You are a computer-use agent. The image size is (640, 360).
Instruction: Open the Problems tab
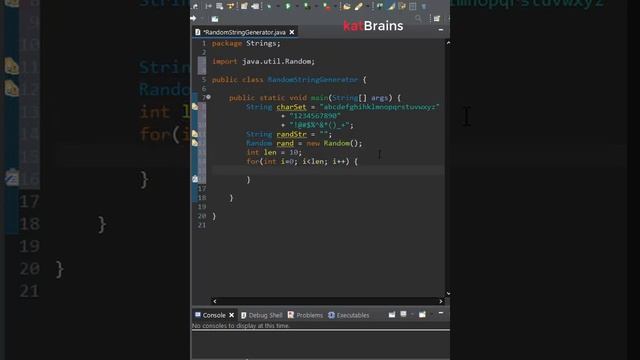tap(305, 315)
